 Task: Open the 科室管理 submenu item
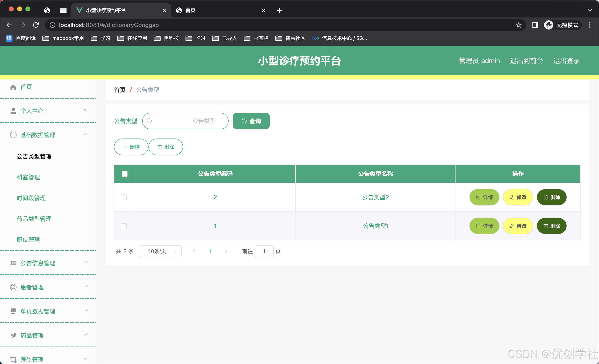coord(28,177)
